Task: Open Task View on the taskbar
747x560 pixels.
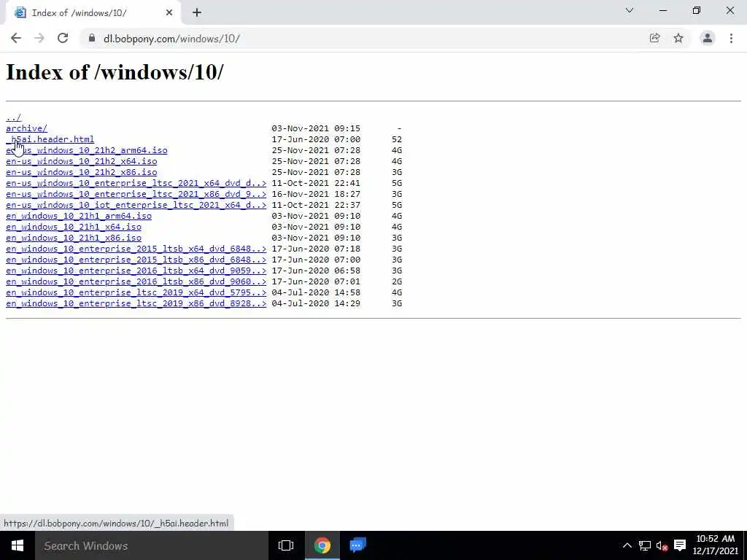Action: (x=286, y=545)
